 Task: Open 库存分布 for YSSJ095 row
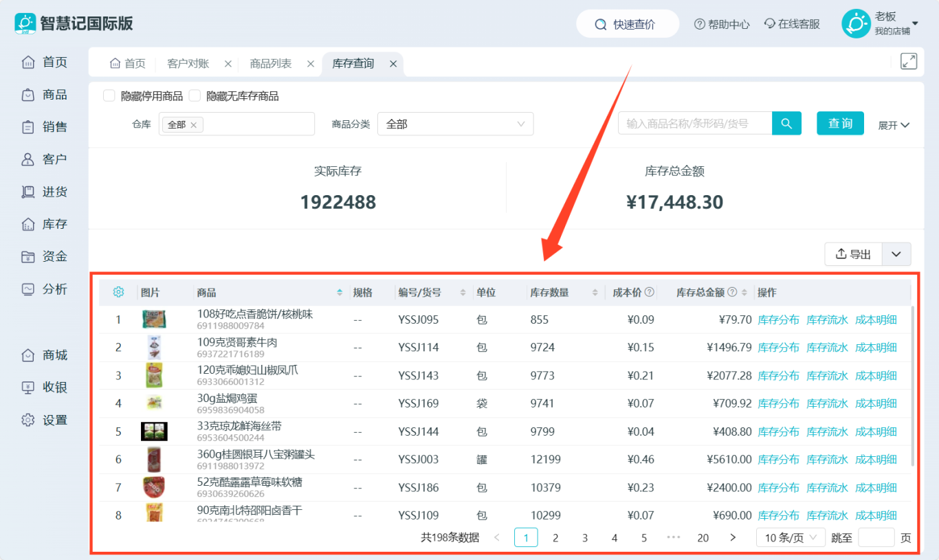778,320
